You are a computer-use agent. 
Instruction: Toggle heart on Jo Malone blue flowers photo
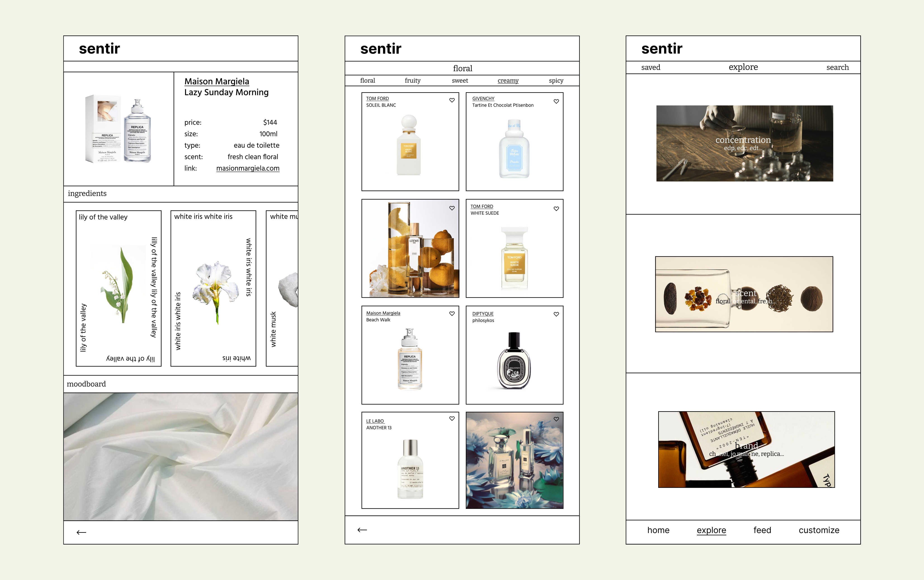coord(556,419)
